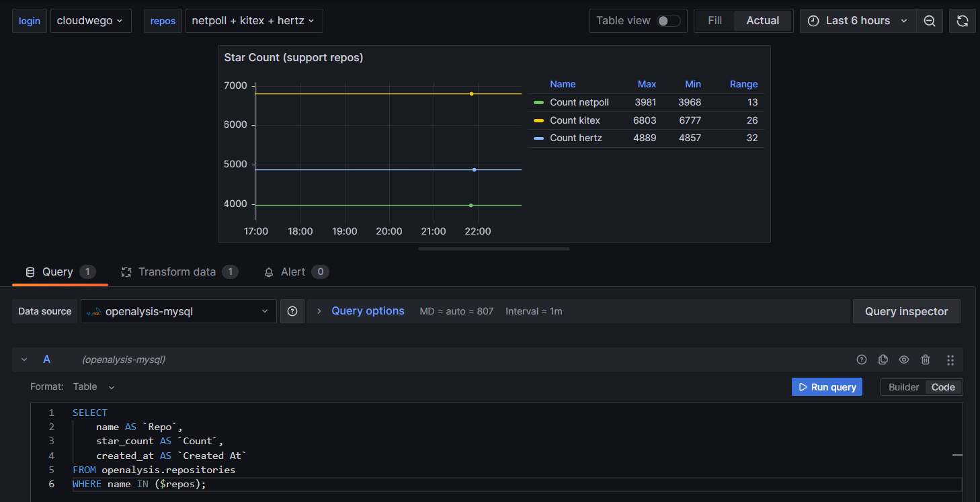Select the Actual view mode
This screenshot has height=502, width=980.
coord(763,21)
